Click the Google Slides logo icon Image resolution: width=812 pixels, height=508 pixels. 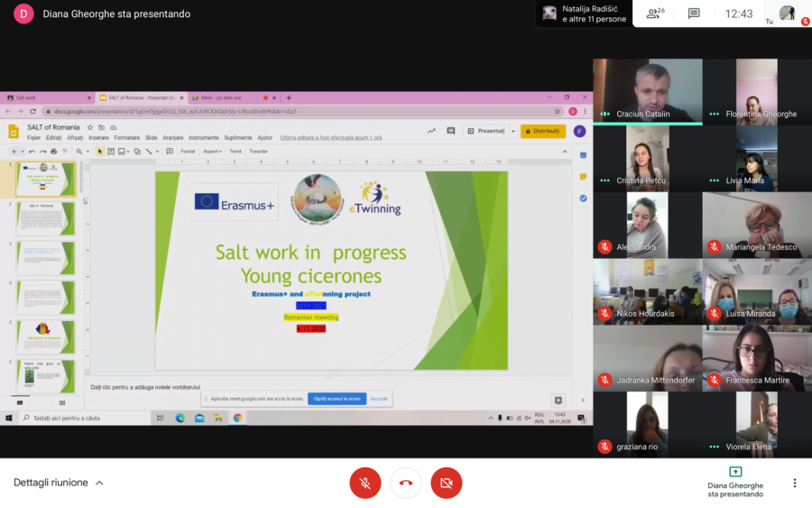tap(14, 132)
